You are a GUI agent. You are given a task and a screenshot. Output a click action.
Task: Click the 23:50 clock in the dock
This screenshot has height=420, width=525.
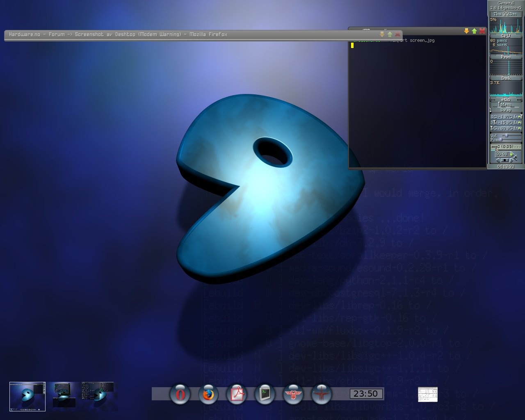366,394
